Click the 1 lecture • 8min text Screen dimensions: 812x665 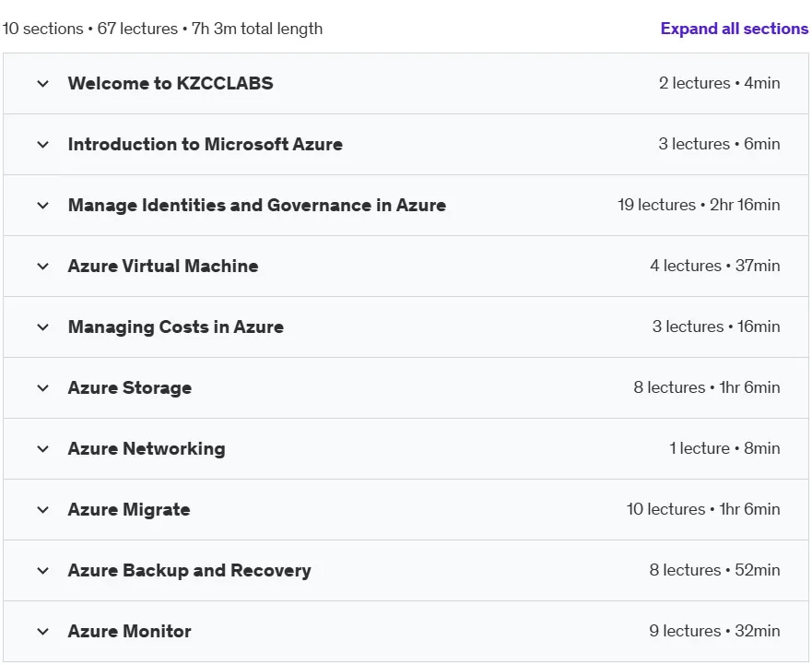(724, 448)
